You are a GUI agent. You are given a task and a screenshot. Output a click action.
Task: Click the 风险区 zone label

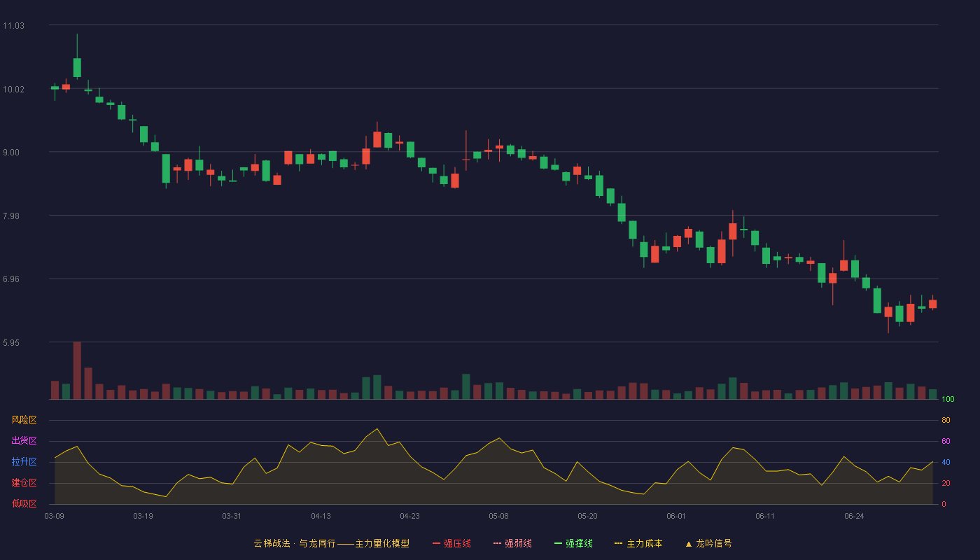tap(24, 420)
